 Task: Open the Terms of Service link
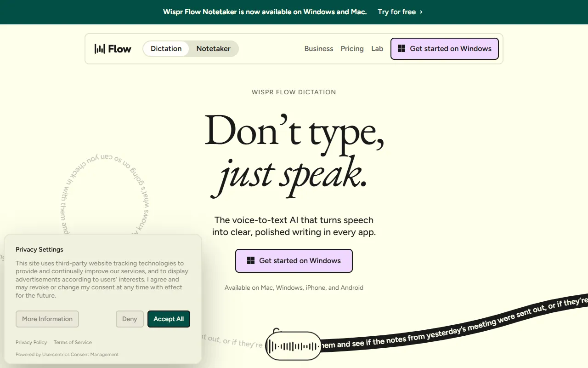click(x=73, y=342)
